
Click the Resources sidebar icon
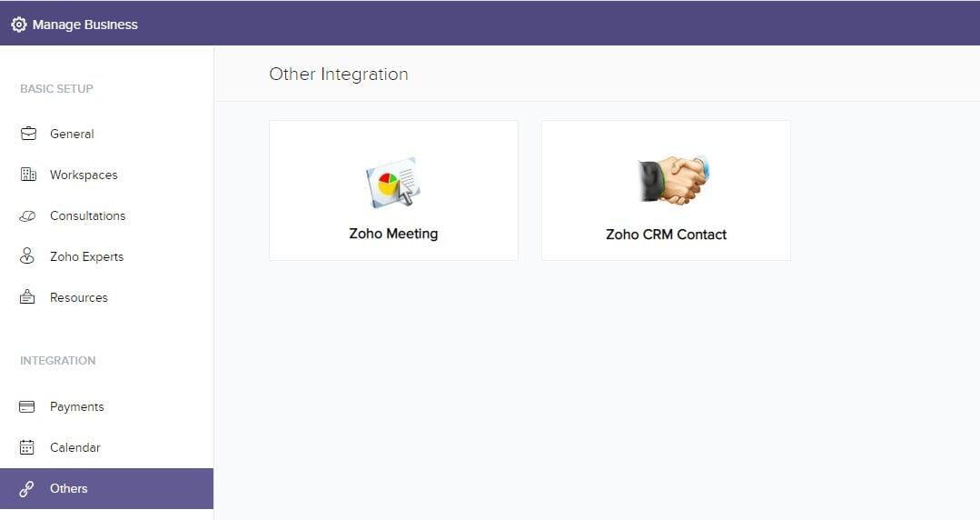(27, 296)
